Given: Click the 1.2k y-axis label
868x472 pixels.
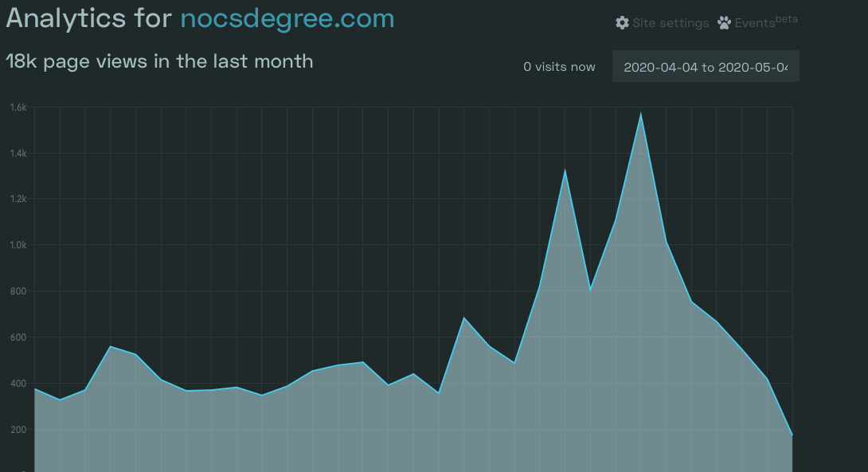Looking at the screenshot, I should click(18, 199).
